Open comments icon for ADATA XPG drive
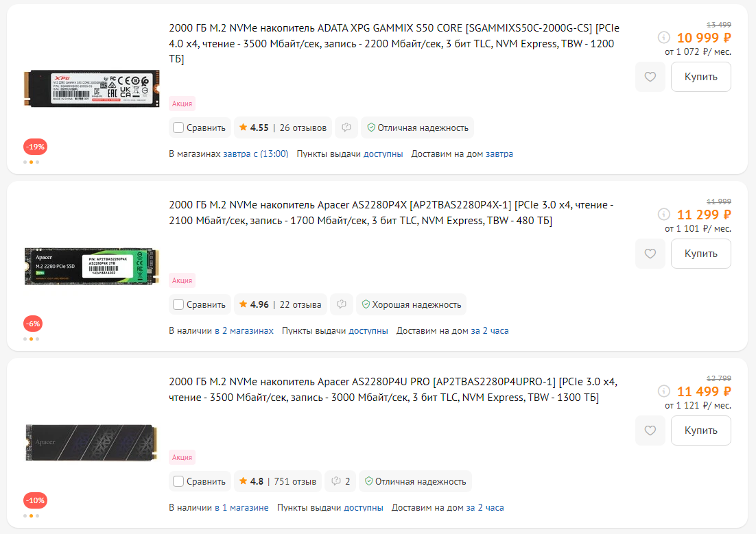This screenshot has height=534, width=756. point(346,128)
